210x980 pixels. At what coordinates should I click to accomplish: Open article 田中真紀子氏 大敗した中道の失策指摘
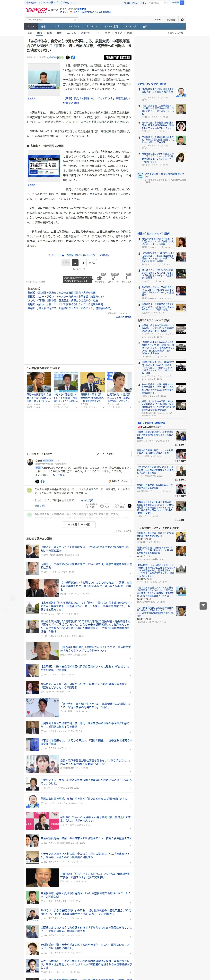tap(87, 781)
